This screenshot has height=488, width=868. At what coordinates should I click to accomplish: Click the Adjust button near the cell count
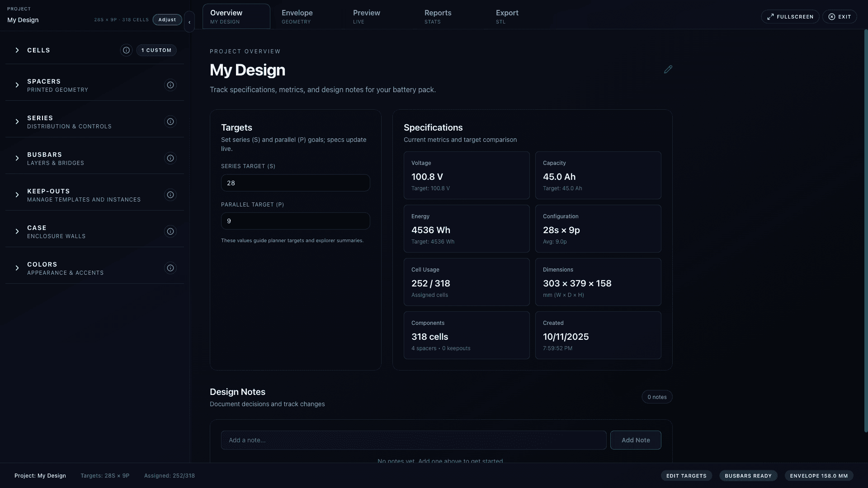[167, 19]
